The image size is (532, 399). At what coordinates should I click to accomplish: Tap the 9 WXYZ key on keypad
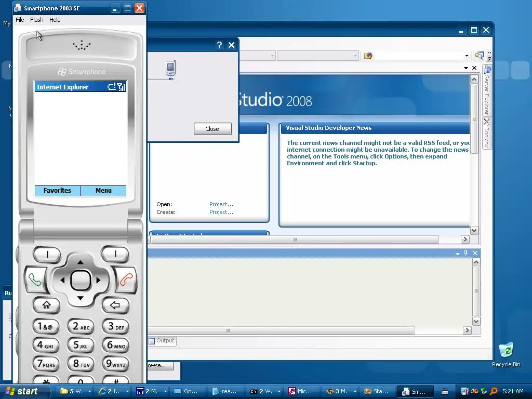point(116,364)
